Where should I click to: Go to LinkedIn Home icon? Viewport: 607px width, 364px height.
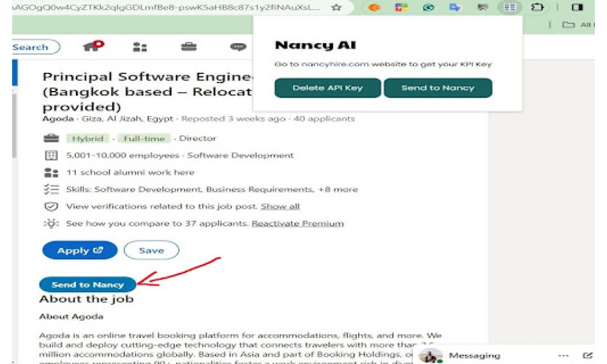point(93,46)
